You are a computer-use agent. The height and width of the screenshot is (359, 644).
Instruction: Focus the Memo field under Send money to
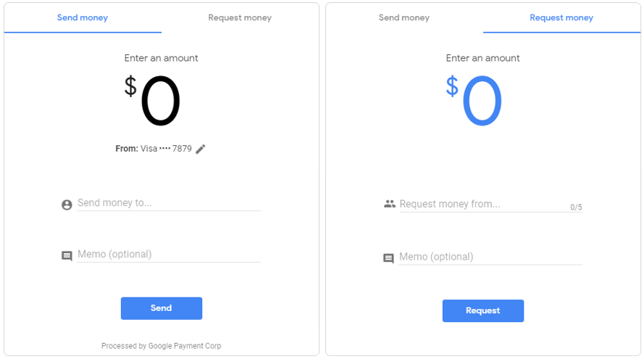pos(169,255)
